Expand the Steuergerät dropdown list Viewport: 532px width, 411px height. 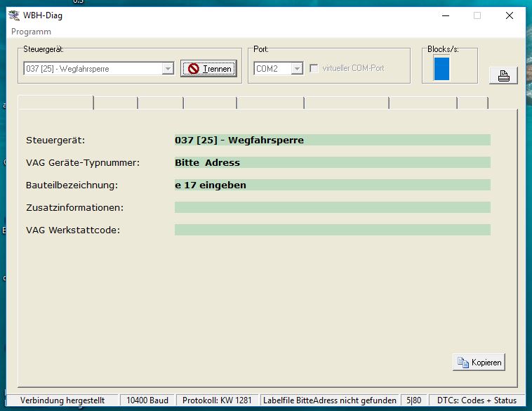[x=168, y=68]
